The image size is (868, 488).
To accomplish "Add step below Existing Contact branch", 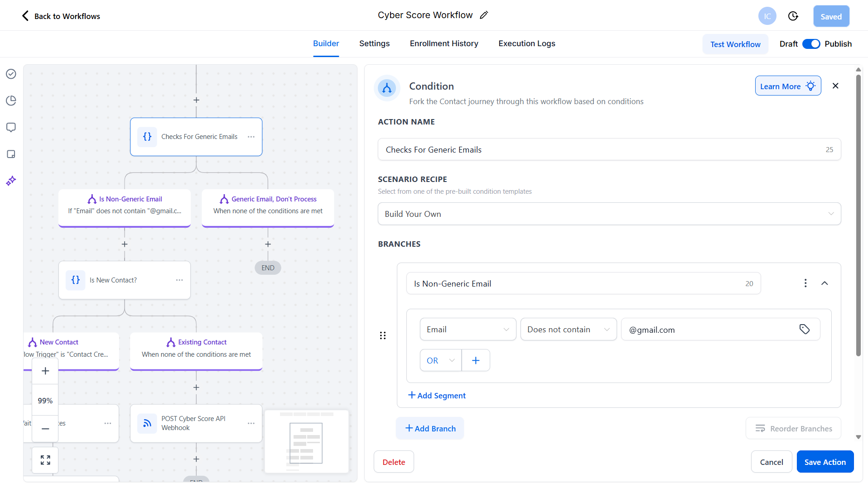I will point(196,388).
